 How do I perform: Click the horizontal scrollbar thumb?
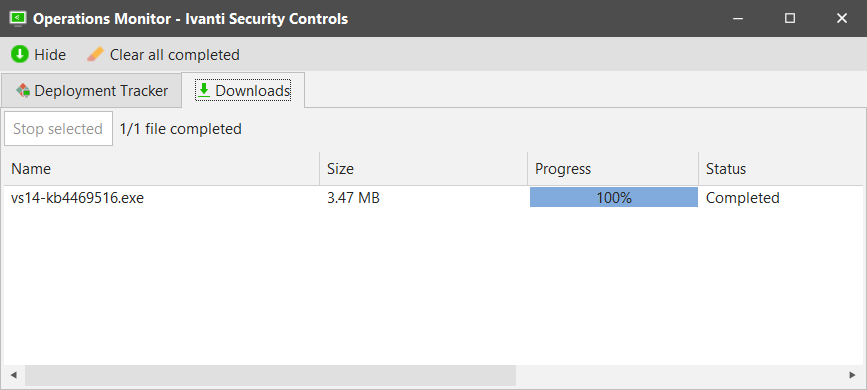(270, 375)
